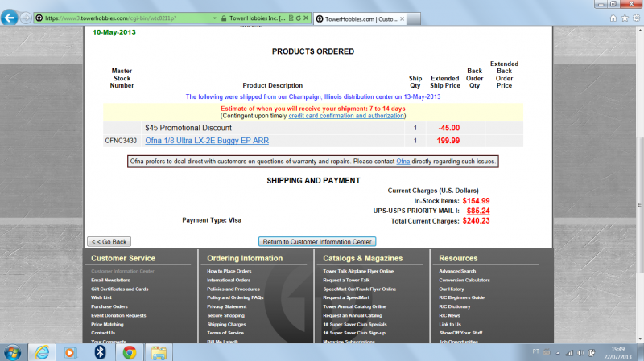Open Show Off Your Stuff link
Image resolution: width=644 pixels, height=361 pixels.
(x=460, y=333)
